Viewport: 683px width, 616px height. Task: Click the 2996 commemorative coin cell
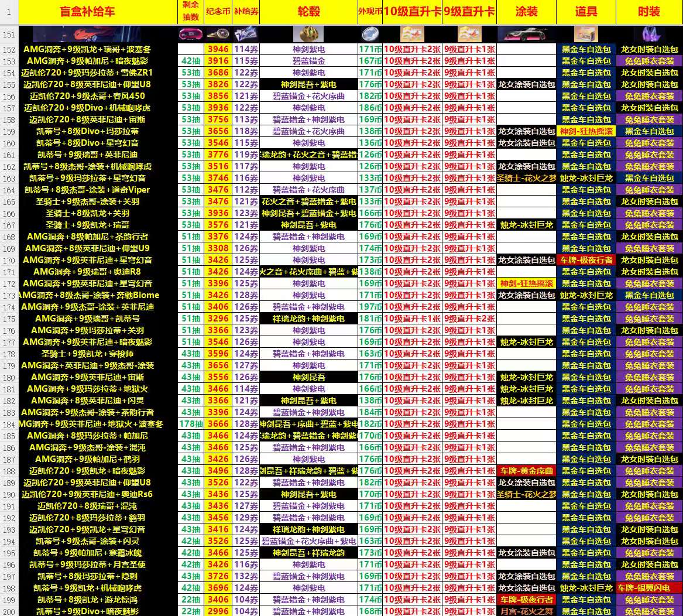218,611
